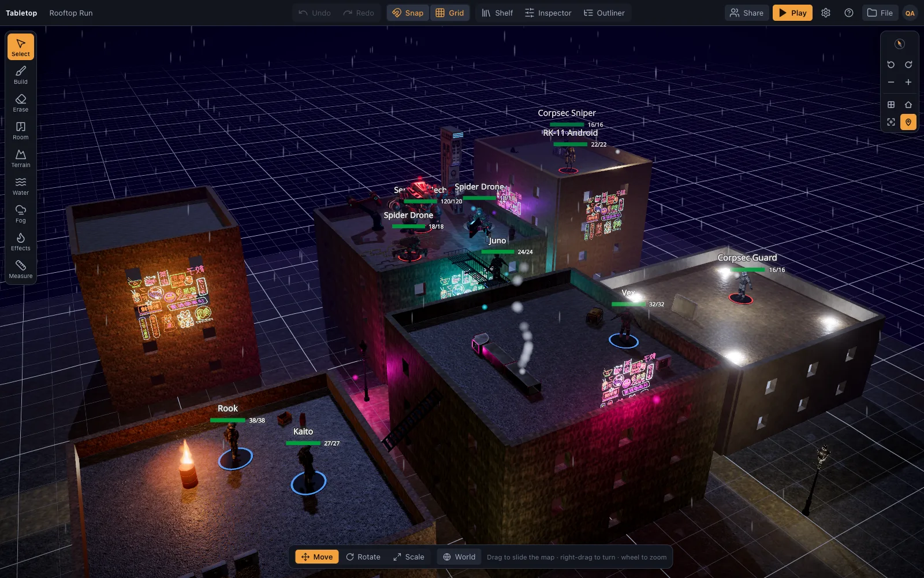Pick the Erase tool
Image resolution: width=924 pixels, height=578 pixels.
pyautogui.click(x=21, y=102)
